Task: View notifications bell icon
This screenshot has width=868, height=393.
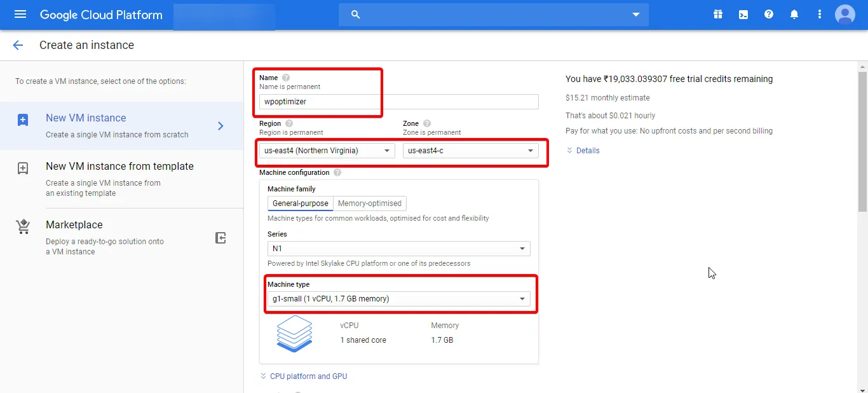Action: point(794,15)
